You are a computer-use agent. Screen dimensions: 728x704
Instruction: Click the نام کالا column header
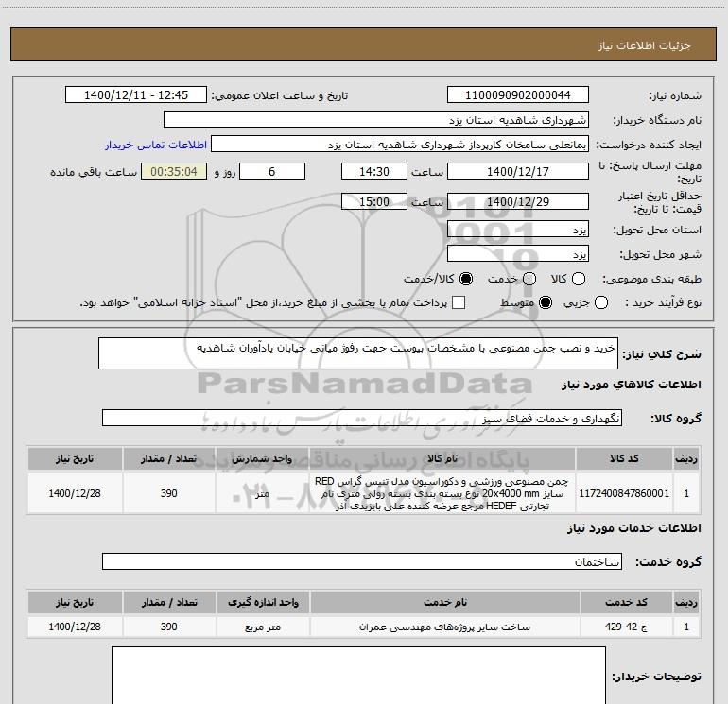[442, 458]
